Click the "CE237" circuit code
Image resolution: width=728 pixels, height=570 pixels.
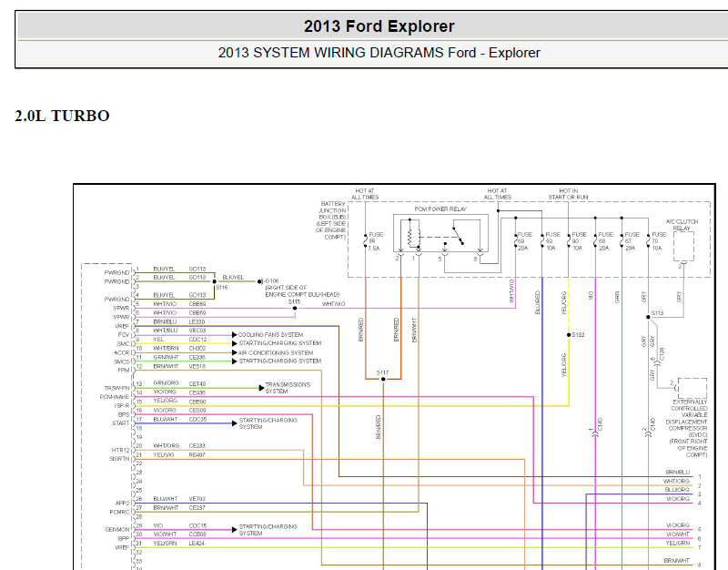click(197, 508)
